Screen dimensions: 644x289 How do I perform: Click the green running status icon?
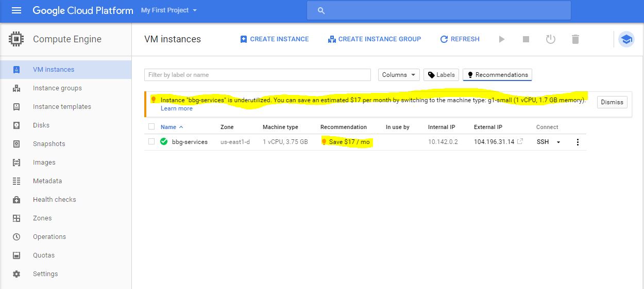click(164, 141)
